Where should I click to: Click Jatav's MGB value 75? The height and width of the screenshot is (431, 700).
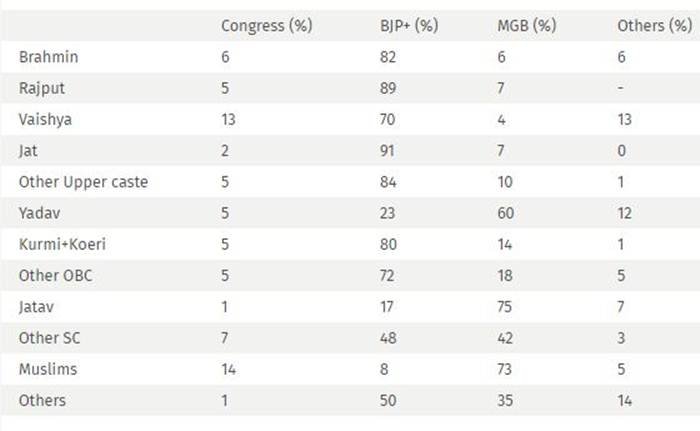coord(504,307)
